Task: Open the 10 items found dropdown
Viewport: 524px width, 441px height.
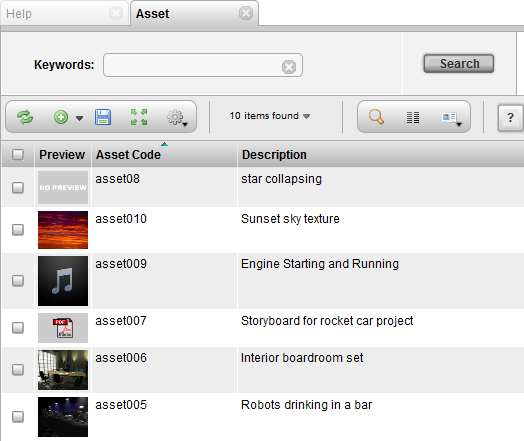Action: [270, 116]
